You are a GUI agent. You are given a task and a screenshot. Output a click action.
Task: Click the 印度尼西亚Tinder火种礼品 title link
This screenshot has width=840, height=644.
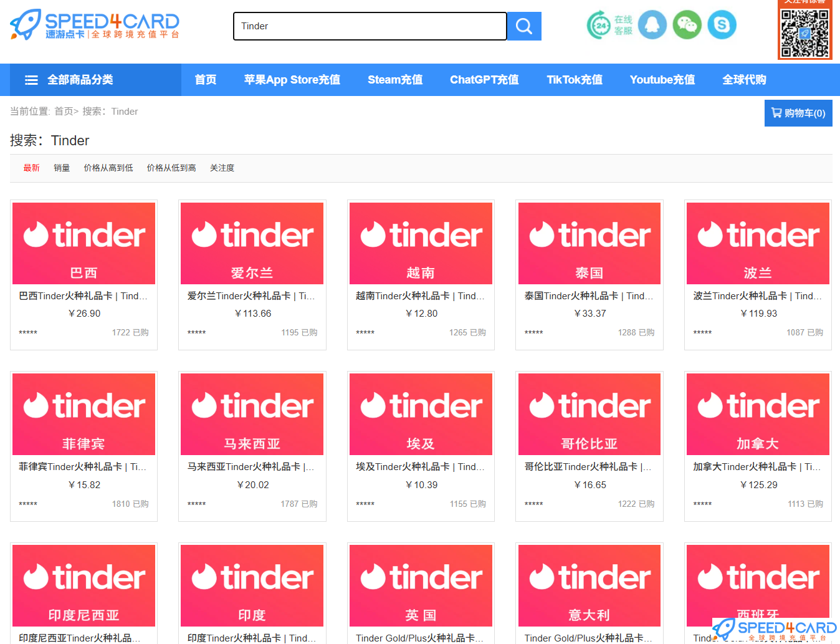pyautogui.click(x=80, y=638)
